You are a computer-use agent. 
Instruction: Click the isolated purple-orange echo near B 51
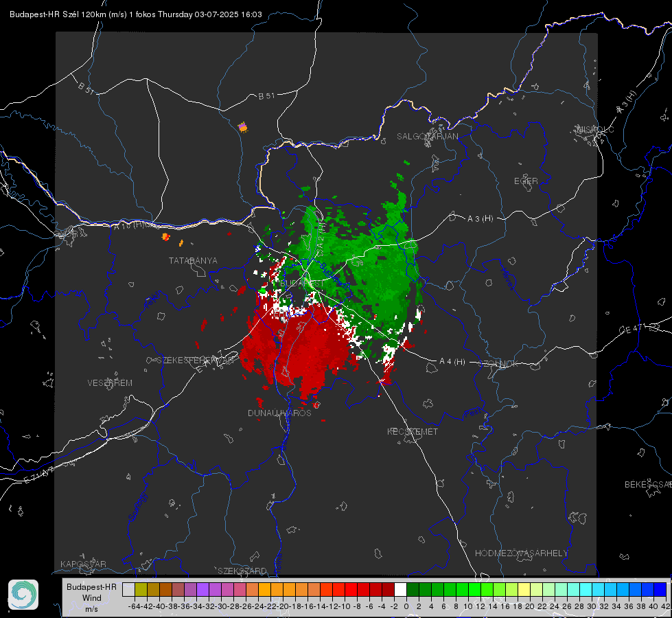(242, 127)
